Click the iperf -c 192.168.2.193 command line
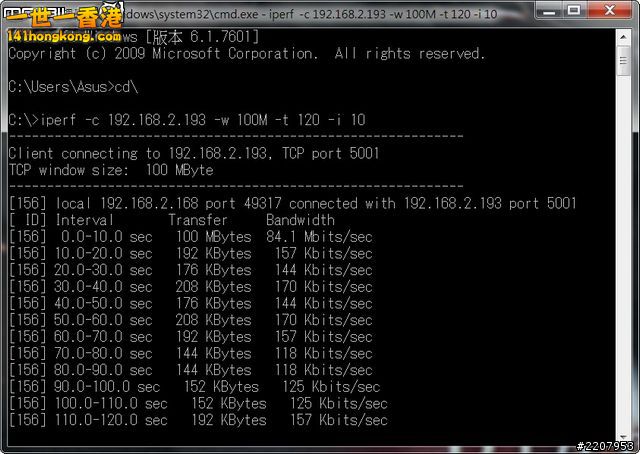 tap(186, 120)
